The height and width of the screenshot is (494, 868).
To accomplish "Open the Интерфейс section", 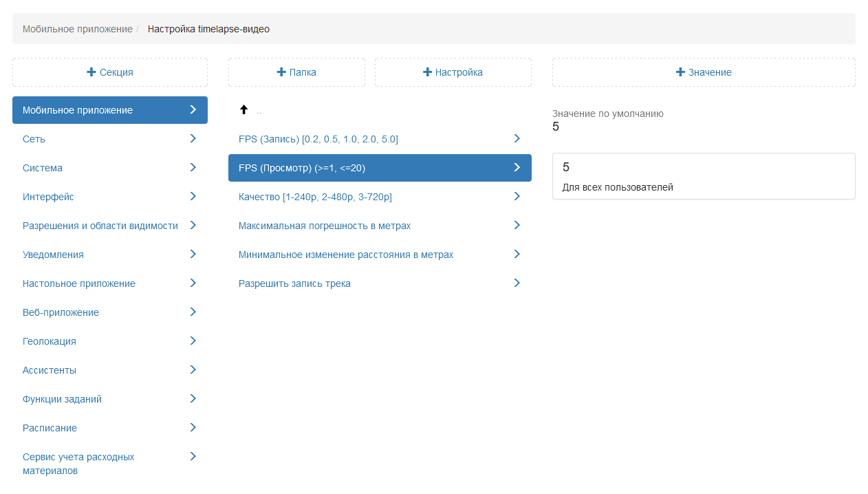I will click(48, 197).
